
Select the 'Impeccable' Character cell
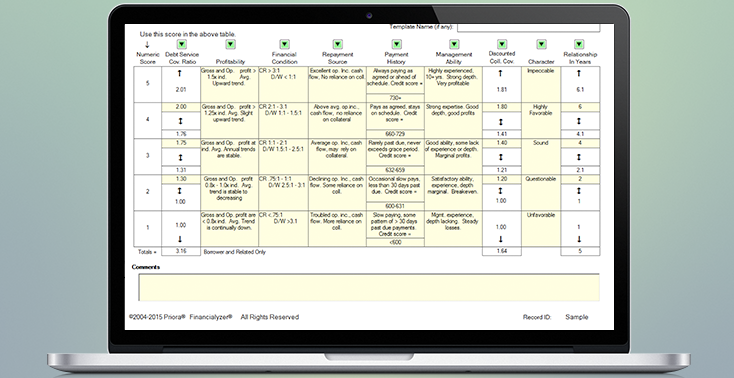tap(541, 84)
